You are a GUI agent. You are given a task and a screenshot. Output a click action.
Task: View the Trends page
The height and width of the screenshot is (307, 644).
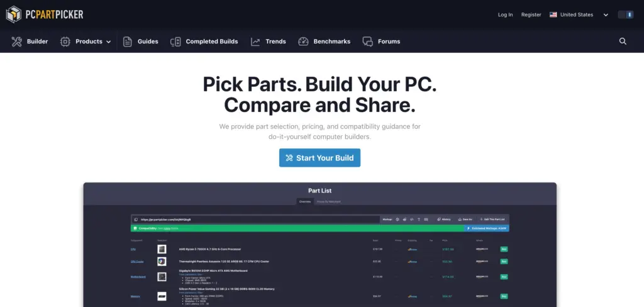pos(268,42)
